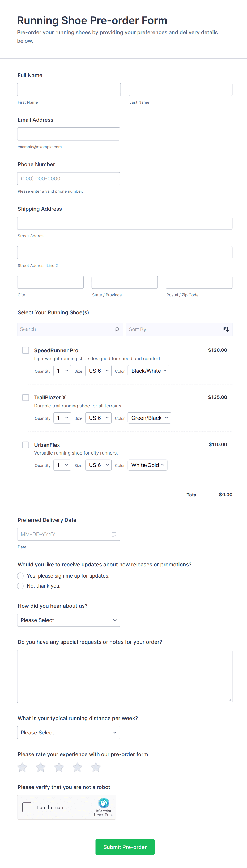247x868 pixels.
Task: Open UrbanFlex quantity dropdown
Action: pos(62,465)
